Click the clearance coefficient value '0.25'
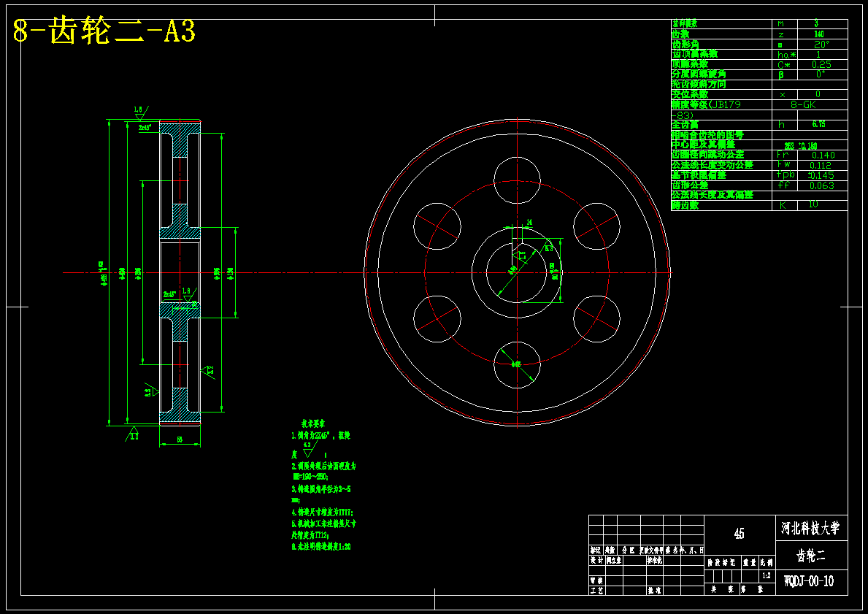This screenshot has width=868, height=614. click(821, 64)
